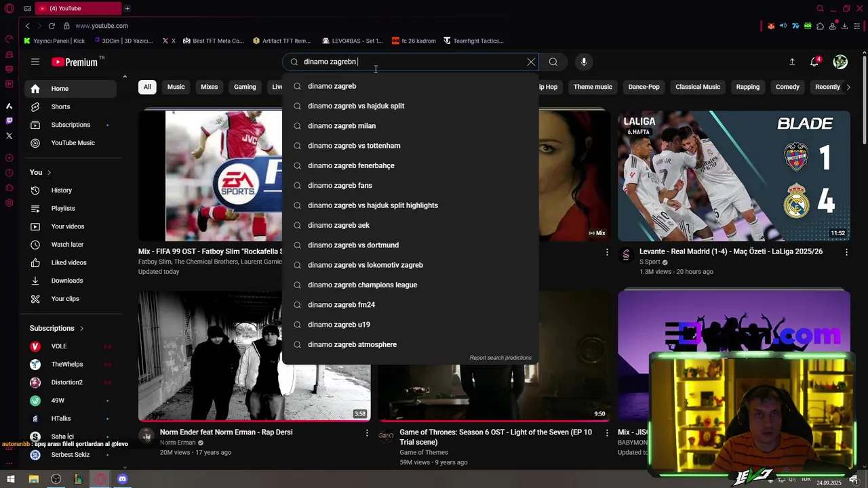
Task: Open the Levante - Real Madrid video thumbnail
Action: click(x=734, y=176)
